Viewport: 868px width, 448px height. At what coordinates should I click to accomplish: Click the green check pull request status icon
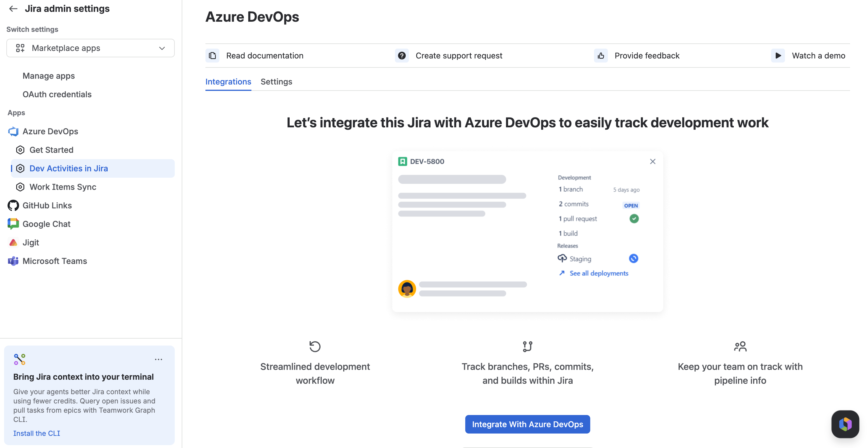(x=634, y=219)
